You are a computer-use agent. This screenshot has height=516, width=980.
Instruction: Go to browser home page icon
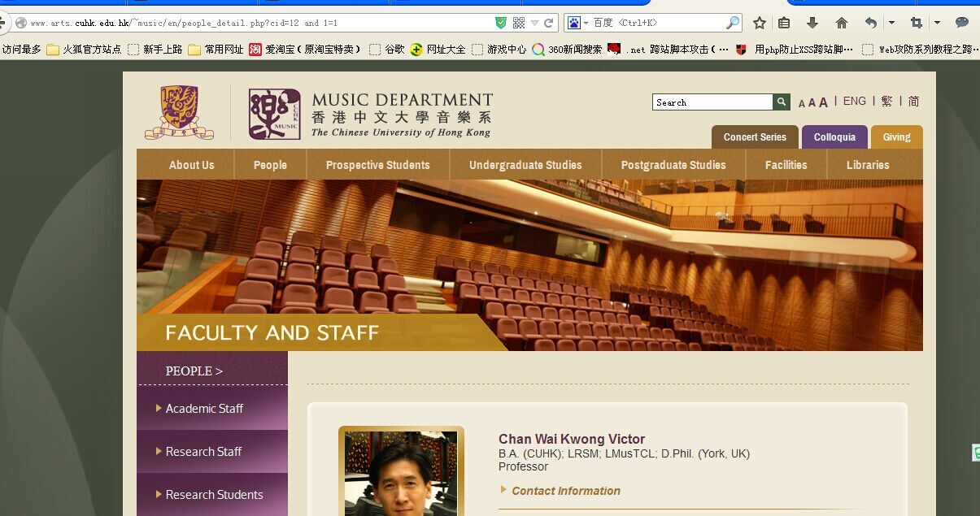[x=842, y=23]
